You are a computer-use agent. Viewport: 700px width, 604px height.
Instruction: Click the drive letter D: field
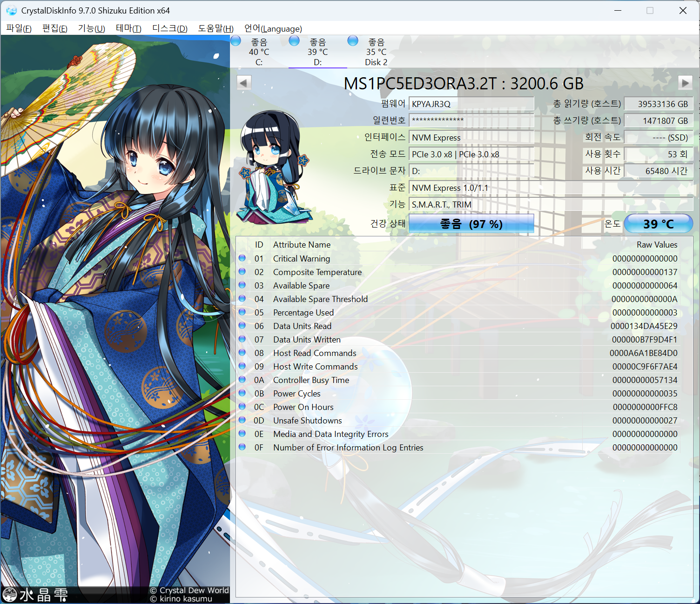[x=471, y=171]
